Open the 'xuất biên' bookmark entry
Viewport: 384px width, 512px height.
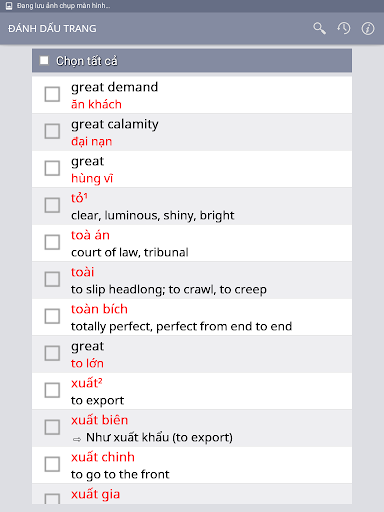(192, 428)
